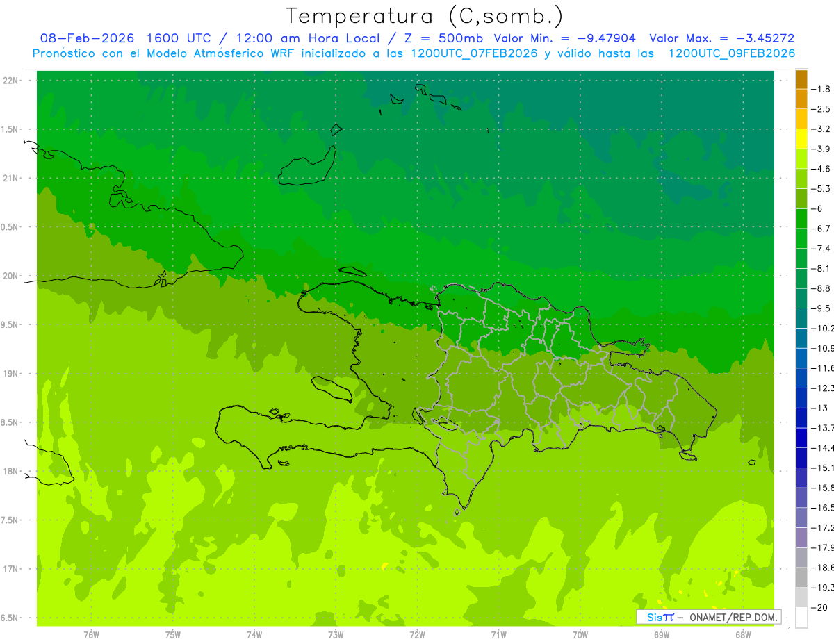The image size is (834, 644).
Task: Click the -19.3 legend value
Action: [822, 588]
